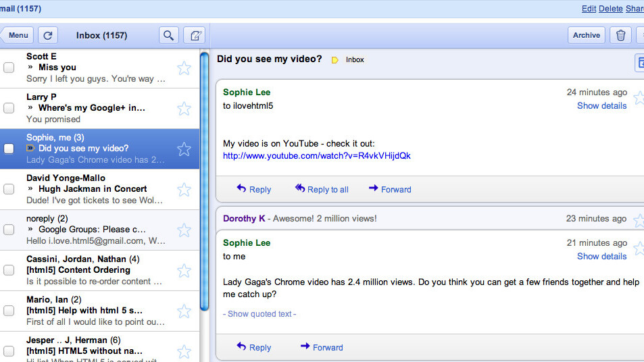Star the Larry P email
This screenshot has width=644, height=362.
click(184, 108)
